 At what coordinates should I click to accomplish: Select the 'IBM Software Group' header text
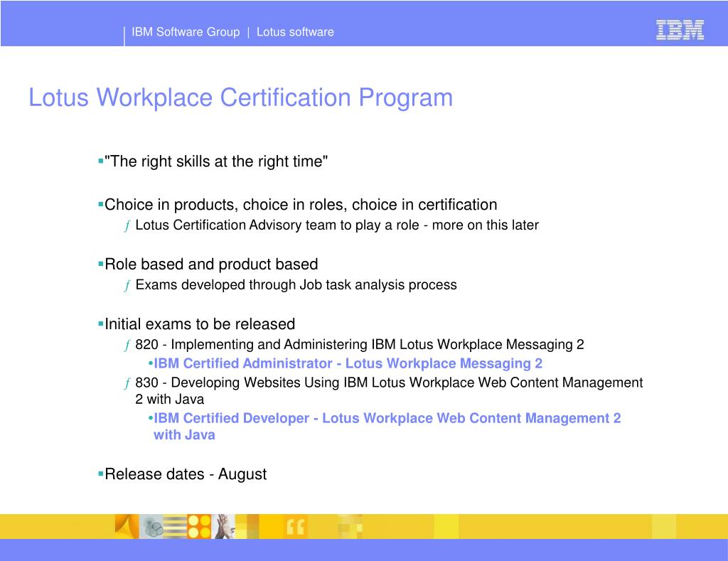[x=186, y=32]
